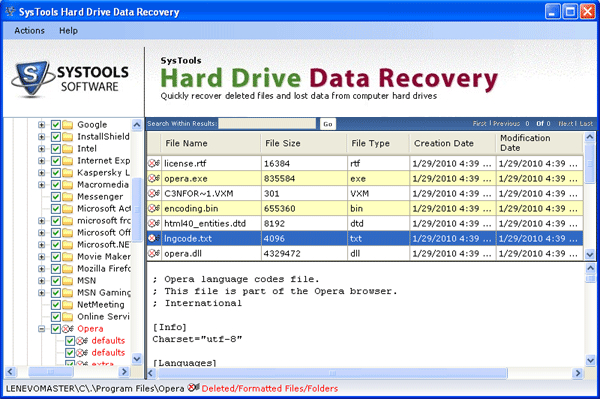This screenshot has height=399, width=600.
Task: Click the MSN Gaming folder icon
Action: (x=67, y=293)
